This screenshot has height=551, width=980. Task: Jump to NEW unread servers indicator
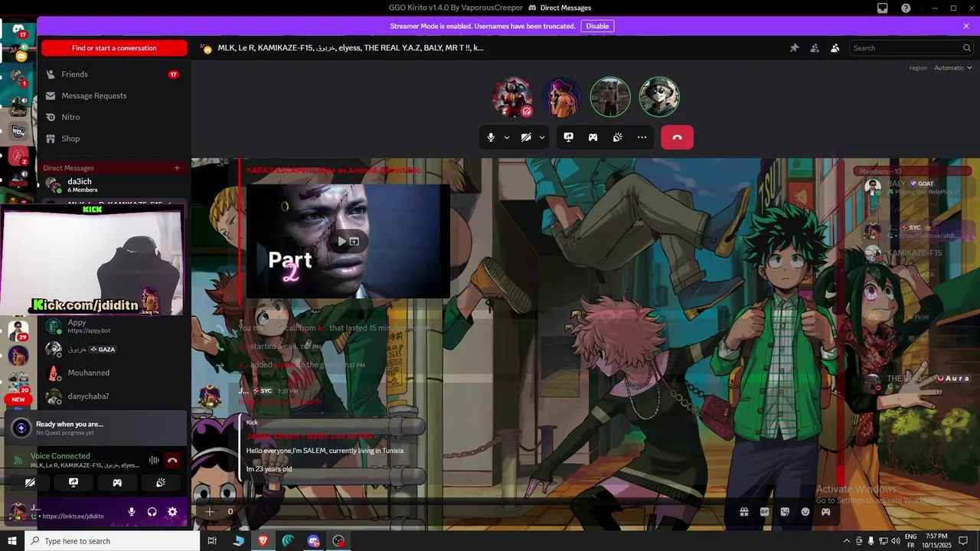[x=18, y=399]
